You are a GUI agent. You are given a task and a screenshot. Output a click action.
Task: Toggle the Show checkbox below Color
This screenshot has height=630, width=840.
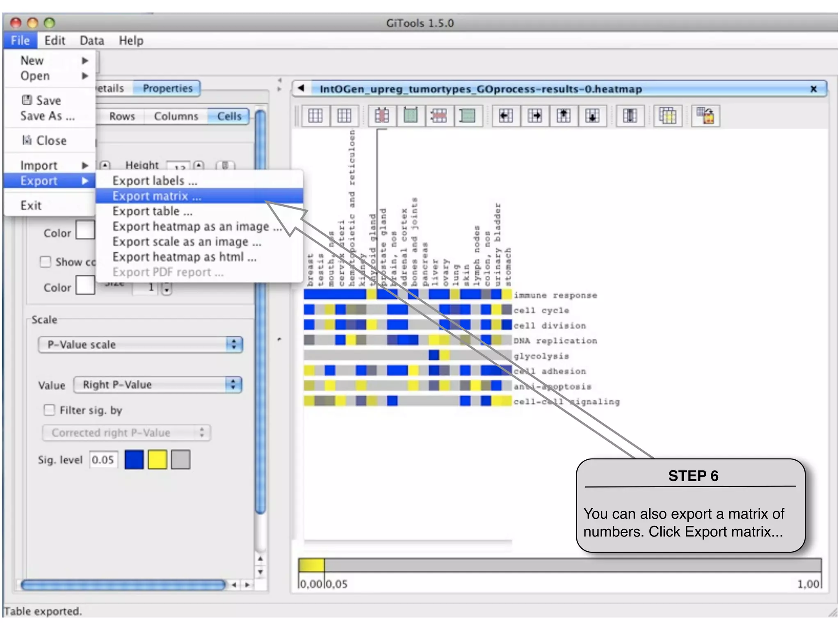[x=46, y=262]
